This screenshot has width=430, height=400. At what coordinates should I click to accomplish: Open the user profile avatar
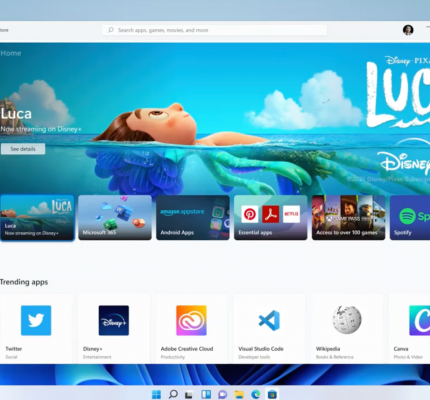click(x=408, y=30)
